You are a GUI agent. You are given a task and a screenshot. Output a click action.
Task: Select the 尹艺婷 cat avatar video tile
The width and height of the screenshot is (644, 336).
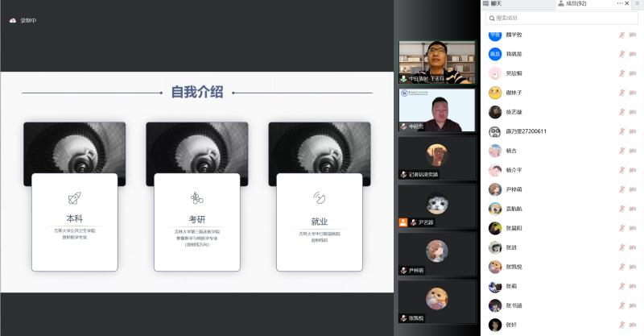click(x=437, y=205)
